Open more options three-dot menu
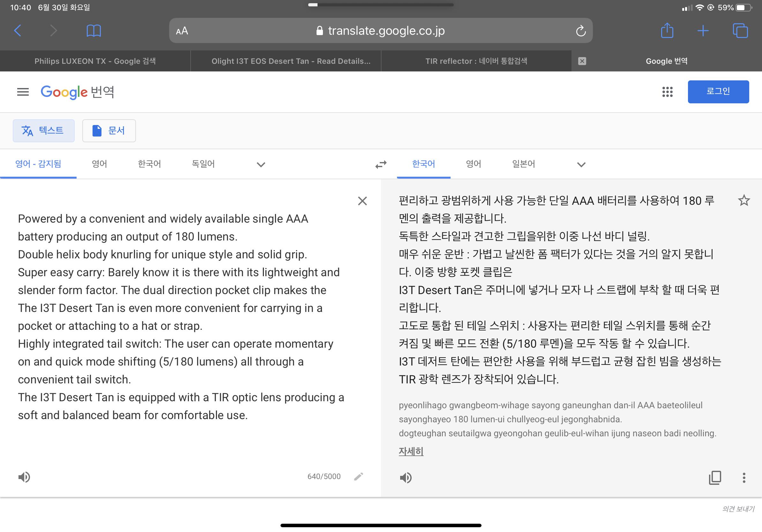This screenshot has height=532, width=762. point(744,477)
